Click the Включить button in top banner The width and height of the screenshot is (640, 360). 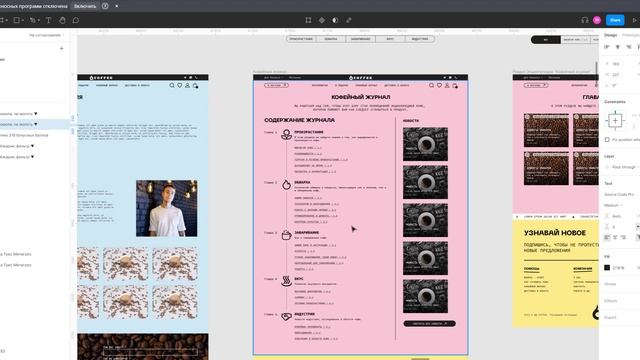85,6
